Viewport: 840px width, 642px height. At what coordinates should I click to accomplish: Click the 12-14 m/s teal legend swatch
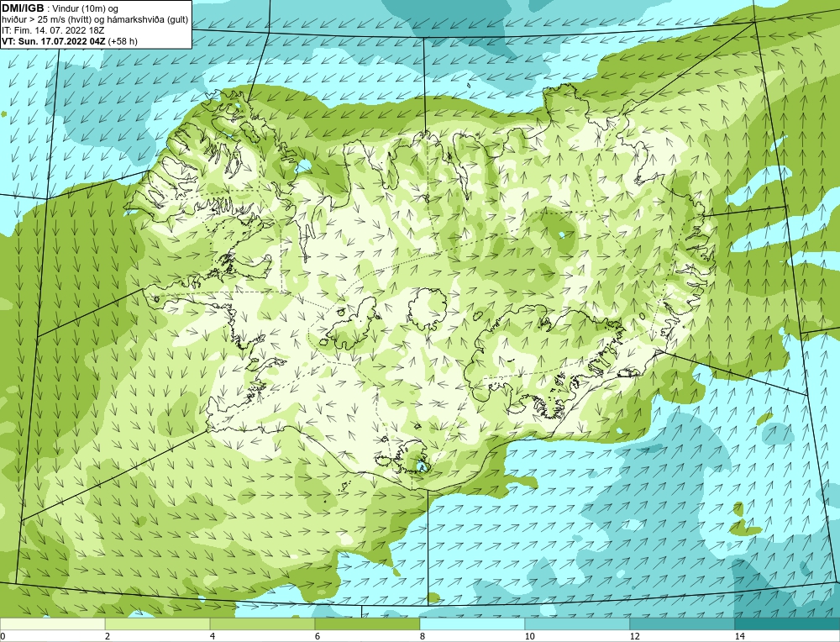click(682, 624)
